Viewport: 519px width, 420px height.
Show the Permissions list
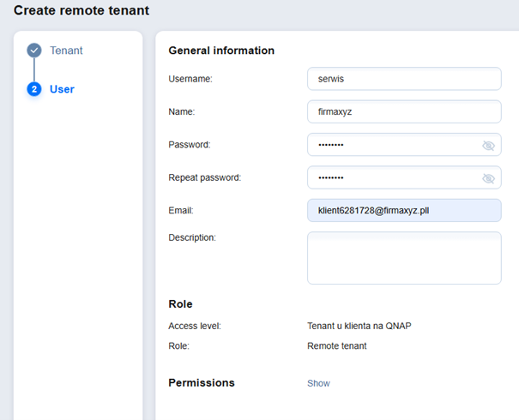pos(318,383)
